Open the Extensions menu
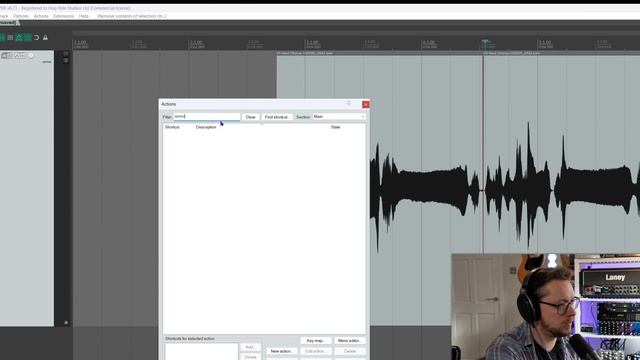The height and width of the screenshot is (360, 640). coord(63,16)
